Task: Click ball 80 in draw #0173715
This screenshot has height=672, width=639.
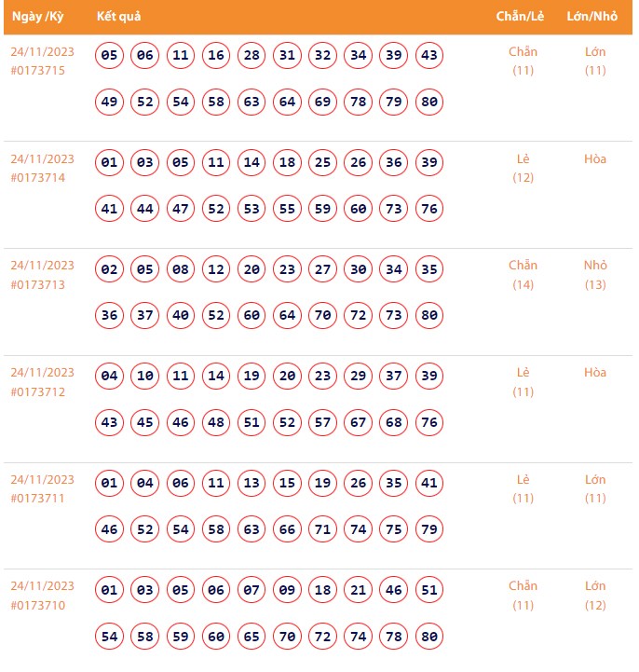Action: (x=428, y=102)
